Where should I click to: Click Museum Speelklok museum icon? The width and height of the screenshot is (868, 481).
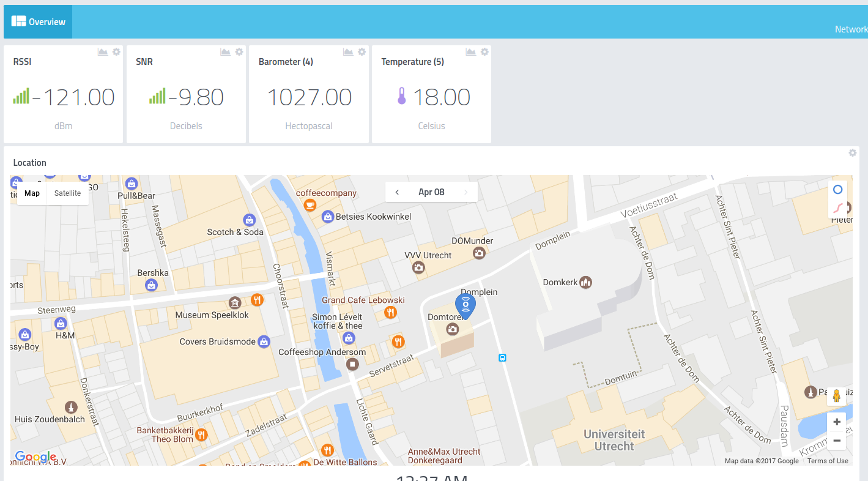[234, 302]
